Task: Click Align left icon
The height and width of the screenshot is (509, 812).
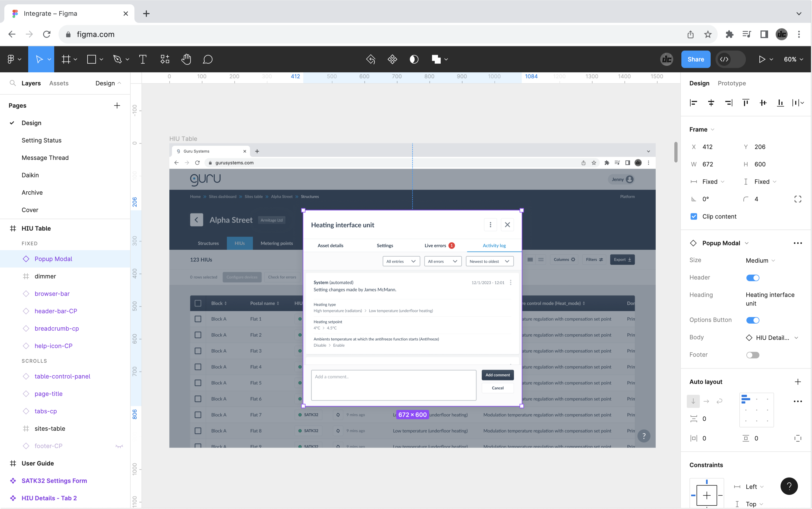Action: tap(694, 103)
